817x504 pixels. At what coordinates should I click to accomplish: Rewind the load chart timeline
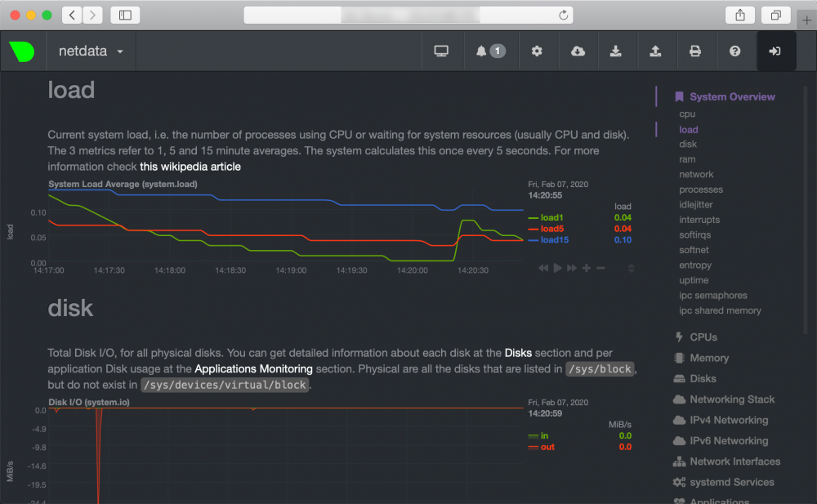pyautogui.click(x=543, y=268)
